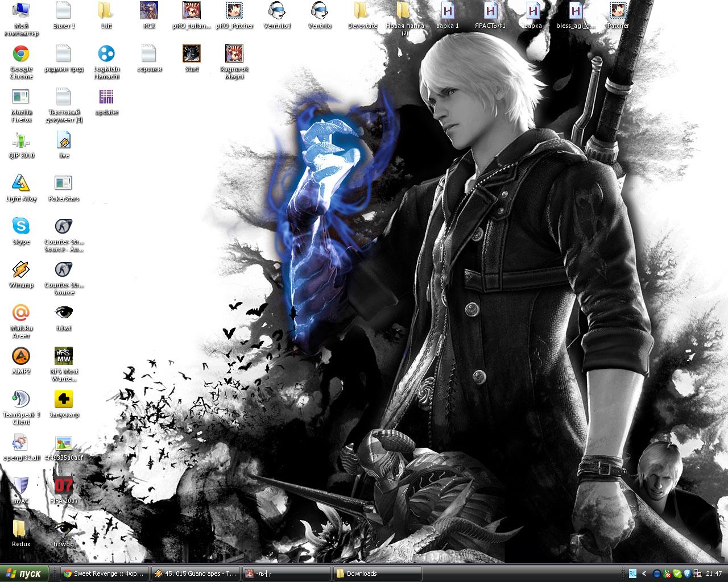Switch to Sweet Revenge Chrome taskbar window
The image size is (728, 582).
click(105, 573)
